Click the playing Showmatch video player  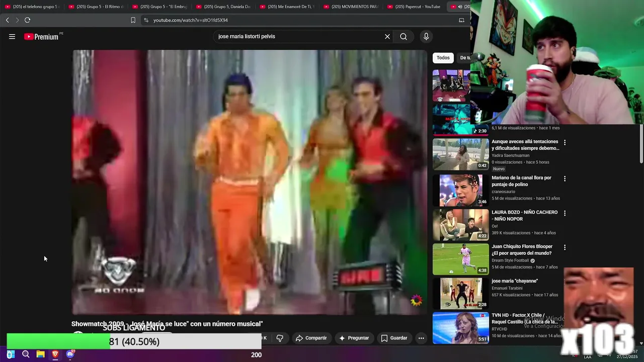[250, 182]
